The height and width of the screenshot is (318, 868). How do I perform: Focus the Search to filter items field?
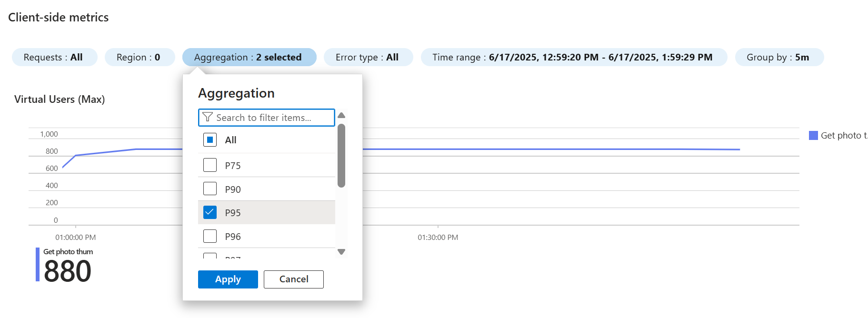pyautogui.click(x=271, y=118)
